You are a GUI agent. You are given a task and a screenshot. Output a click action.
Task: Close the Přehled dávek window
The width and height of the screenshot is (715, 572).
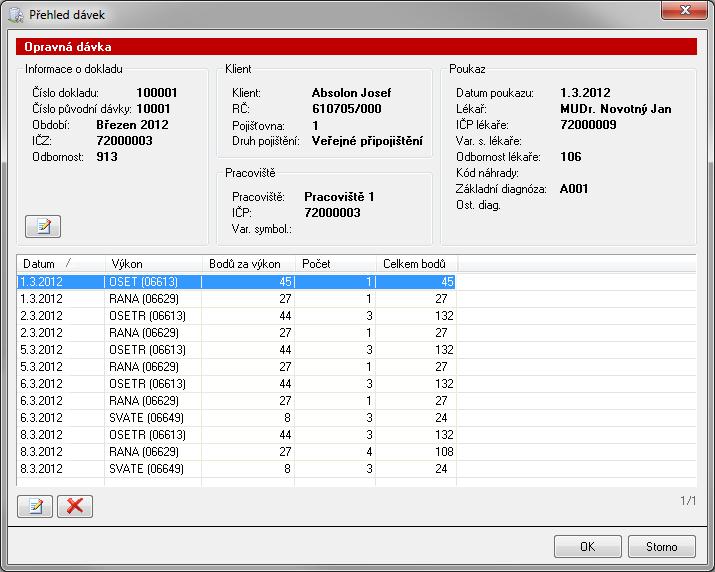pyautogui.click(x=684, y=10)
